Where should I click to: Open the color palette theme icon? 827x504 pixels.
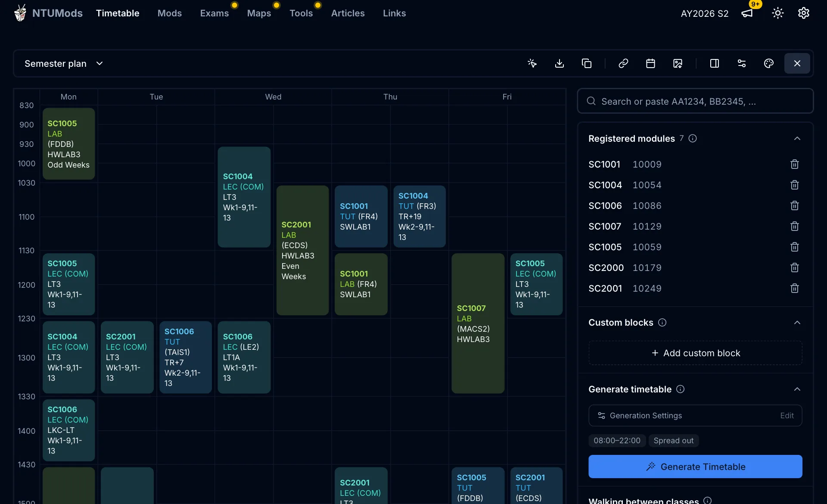(x=769, y=63)
